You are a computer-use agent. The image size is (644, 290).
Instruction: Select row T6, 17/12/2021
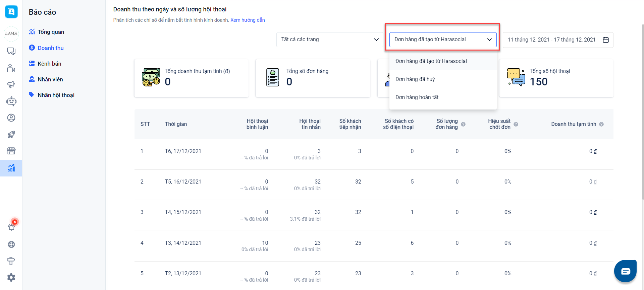[374, 154]
